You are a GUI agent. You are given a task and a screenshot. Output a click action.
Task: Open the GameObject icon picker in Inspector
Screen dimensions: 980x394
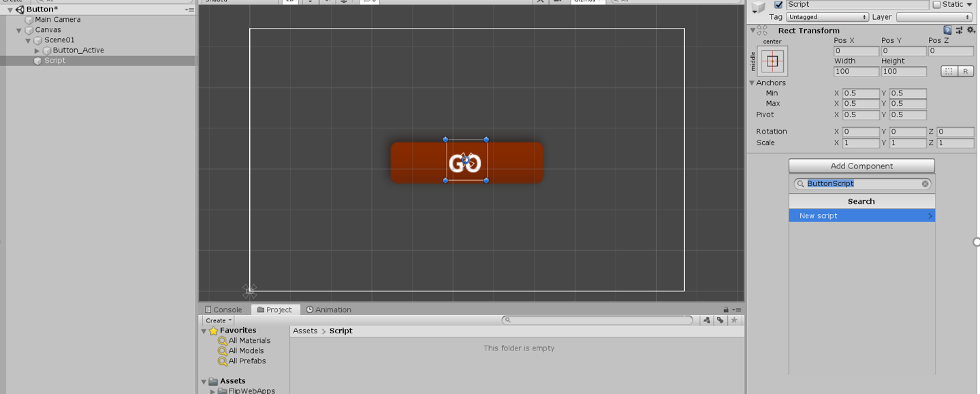click(759, 7)
